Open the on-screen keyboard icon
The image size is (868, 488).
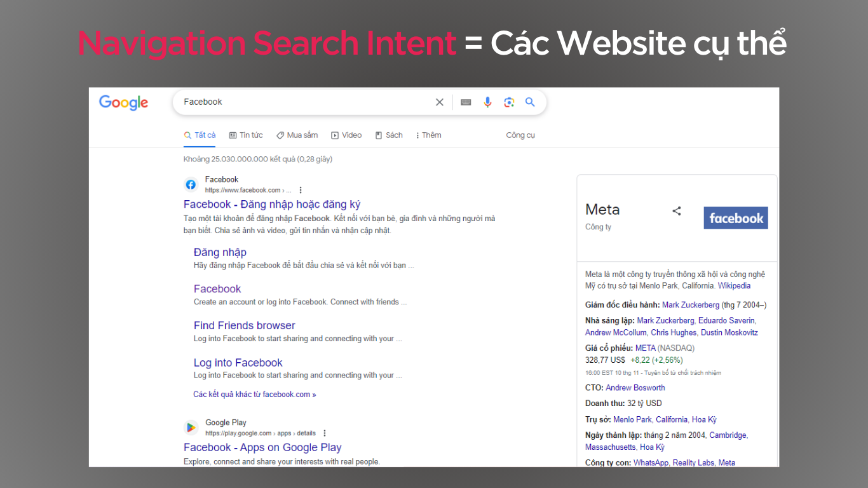click(x=466, y=102)
